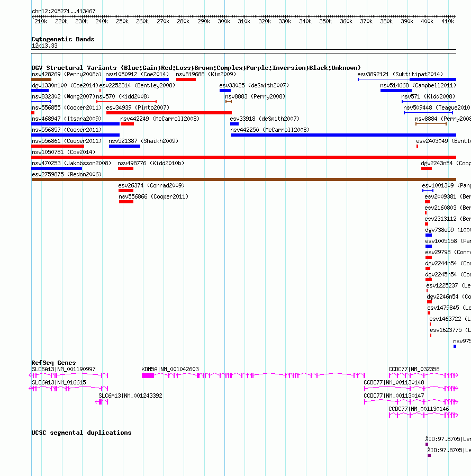This screenshot has height=476, width=471.
Task: Click the CCDC77|NM_001130146 gene label
Action: 419,409
